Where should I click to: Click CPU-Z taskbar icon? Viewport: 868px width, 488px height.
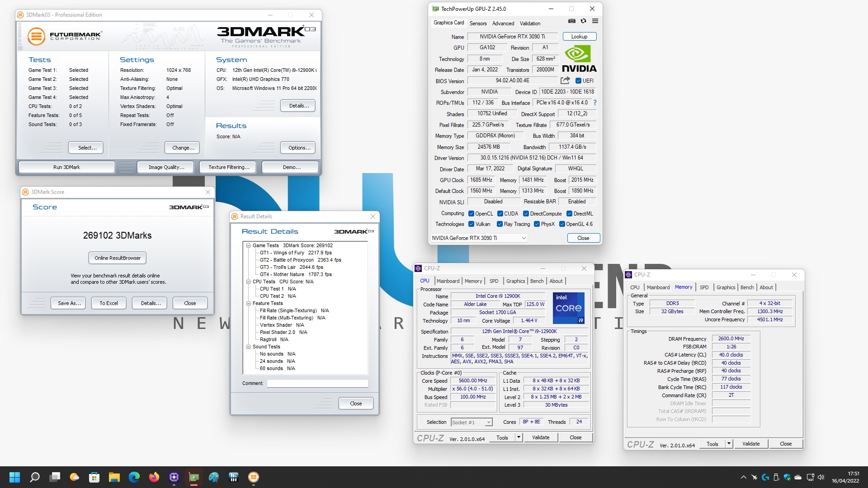point(174,477)
